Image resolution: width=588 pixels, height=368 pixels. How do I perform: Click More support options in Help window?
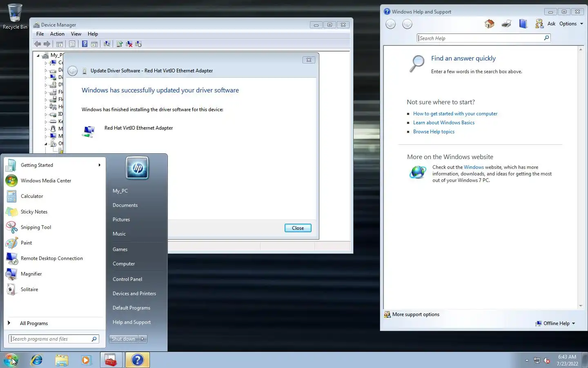coord(412,314)
